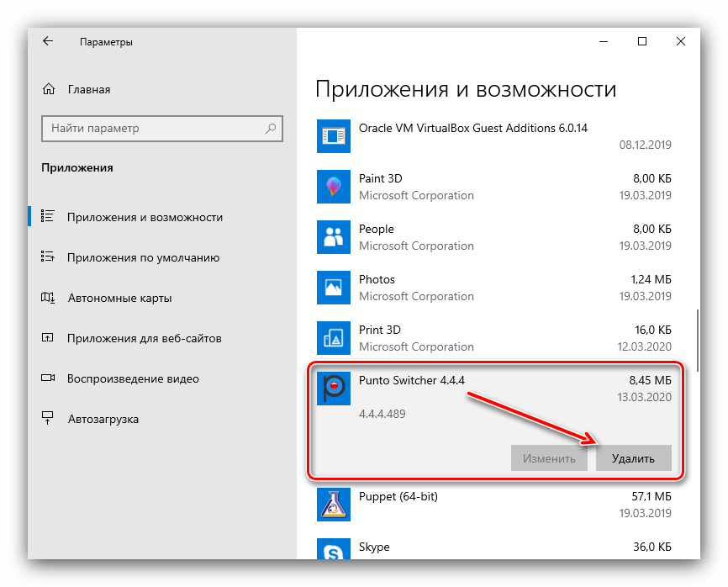Click the Skype app icon
728x587 pixels.
coord(333,551)
